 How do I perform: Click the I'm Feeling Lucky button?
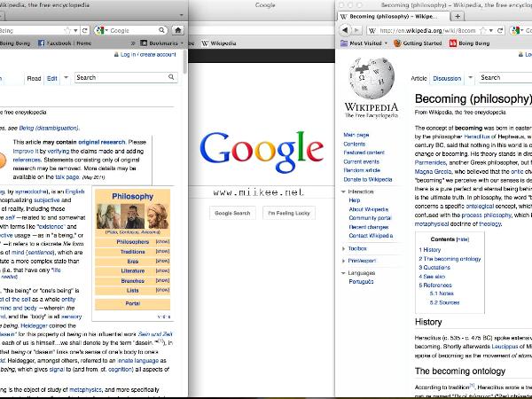[289, 213]
